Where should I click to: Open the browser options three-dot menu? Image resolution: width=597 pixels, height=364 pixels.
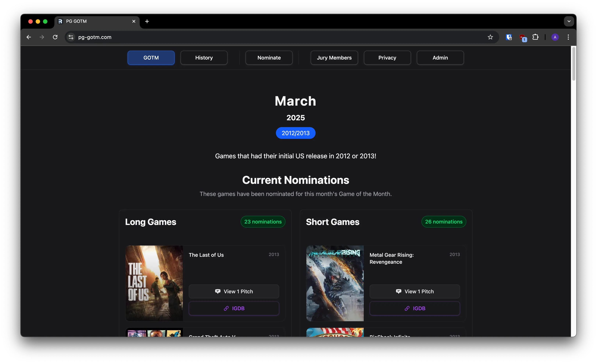(568, 37)
